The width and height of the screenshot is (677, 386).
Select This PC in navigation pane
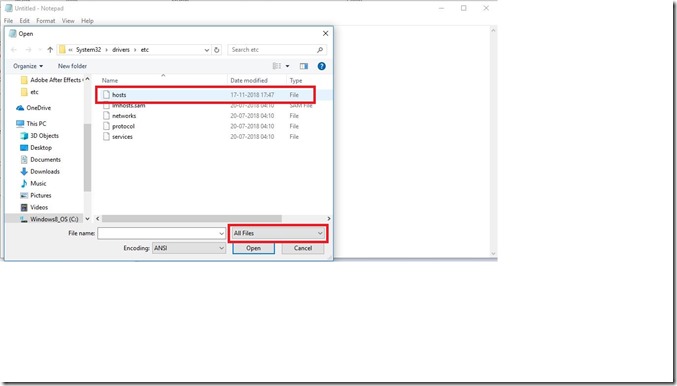click(x=31, y=123)
